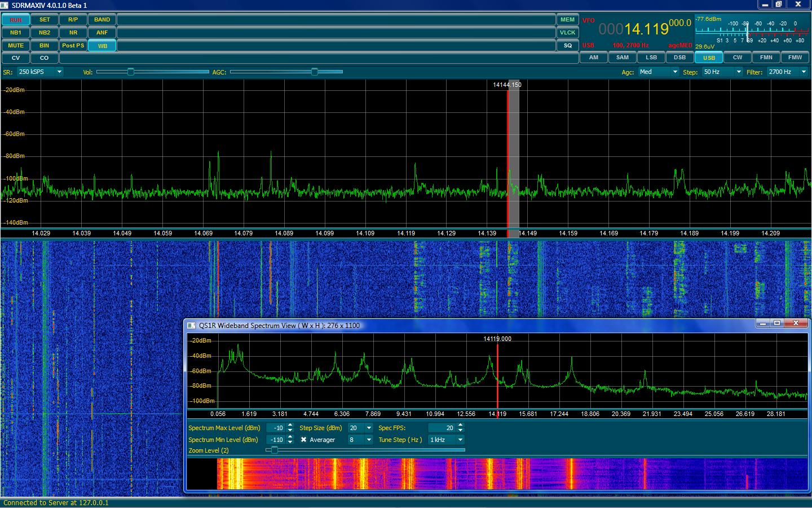Open Tune Step (Hz) dropdown
The height and width of the screenshot is (508, 812).
[x=446, y=440]
